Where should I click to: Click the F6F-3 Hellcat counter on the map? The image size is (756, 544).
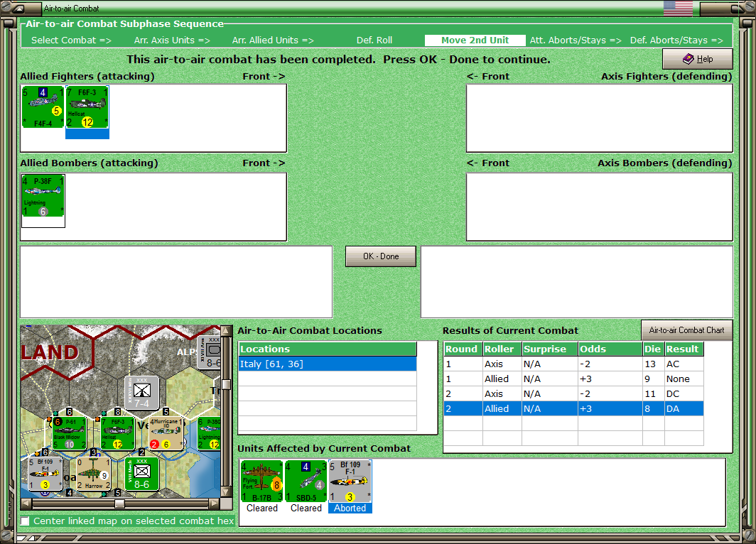117,433
